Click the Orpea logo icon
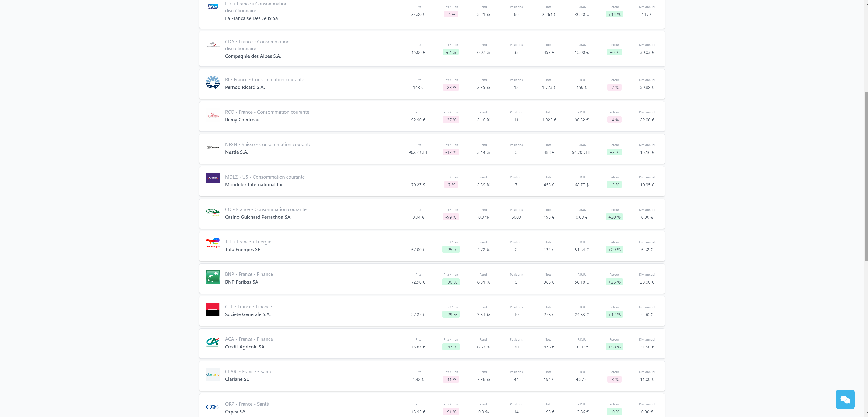Viewport: 868px width, 417px height. [x=213, y=407]
